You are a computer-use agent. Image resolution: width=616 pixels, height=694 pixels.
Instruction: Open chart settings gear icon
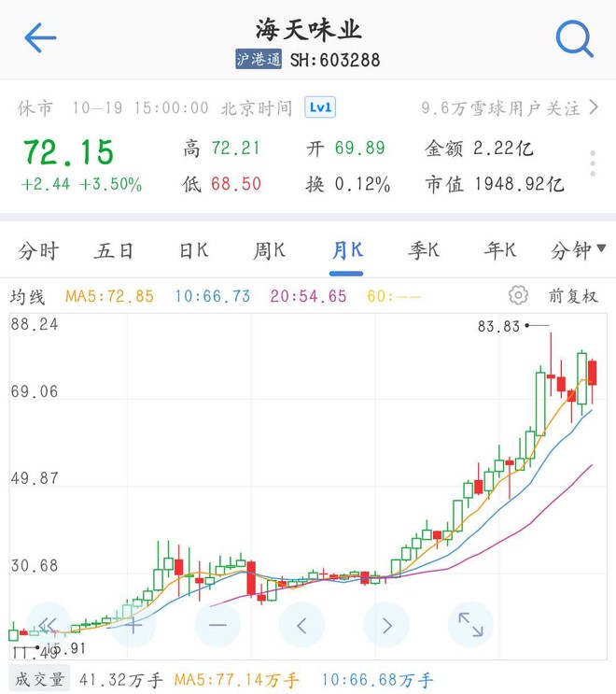coord(518,295)
